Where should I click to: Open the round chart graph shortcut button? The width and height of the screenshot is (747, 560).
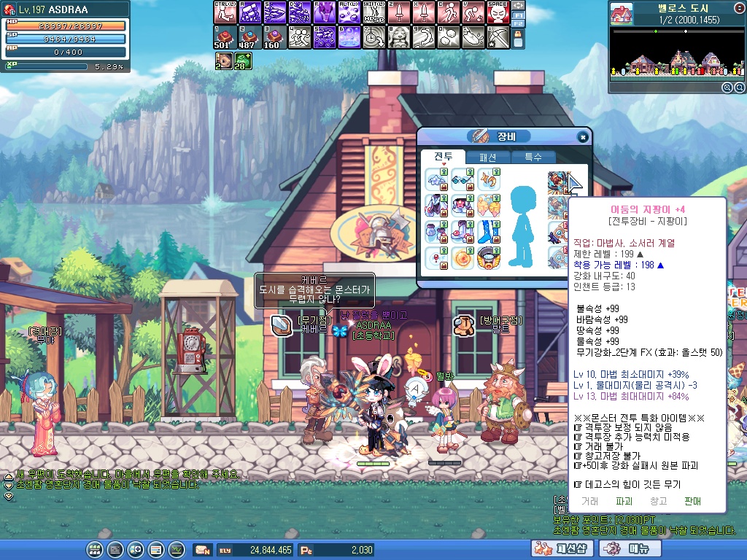[177, 550]
